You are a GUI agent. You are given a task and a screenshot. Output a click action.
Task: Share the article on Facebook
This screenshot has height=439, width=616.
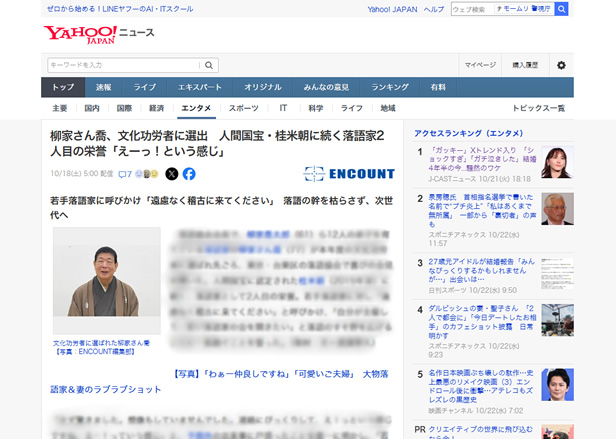[x=189, y=173]
